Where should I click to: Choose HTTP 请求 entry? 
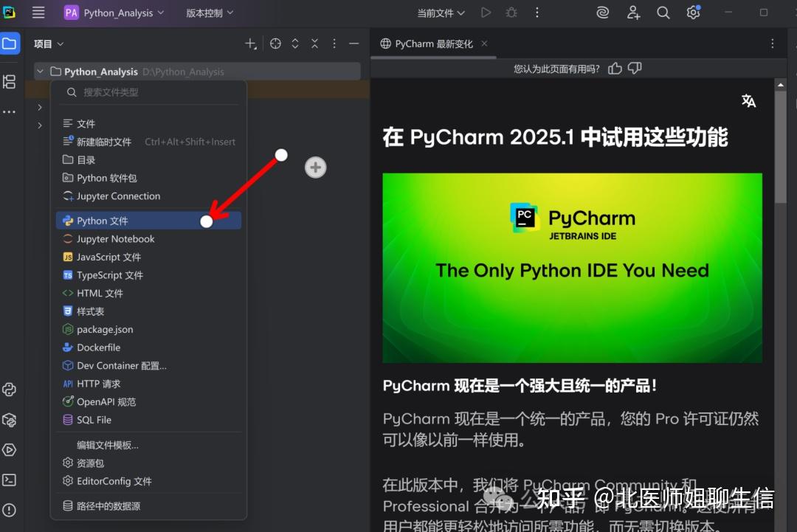[x=148, y=384]
